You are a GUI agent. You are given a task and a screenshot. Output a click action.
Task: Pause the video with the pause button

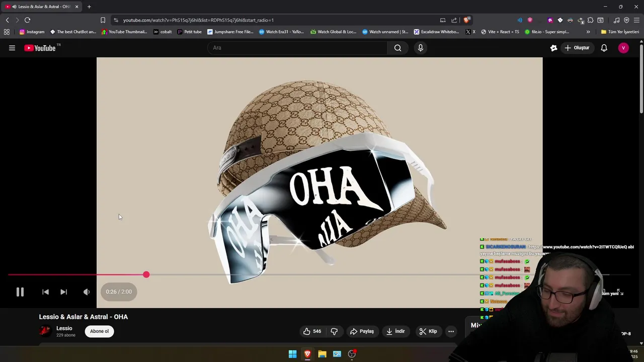(x=20, y=292)
